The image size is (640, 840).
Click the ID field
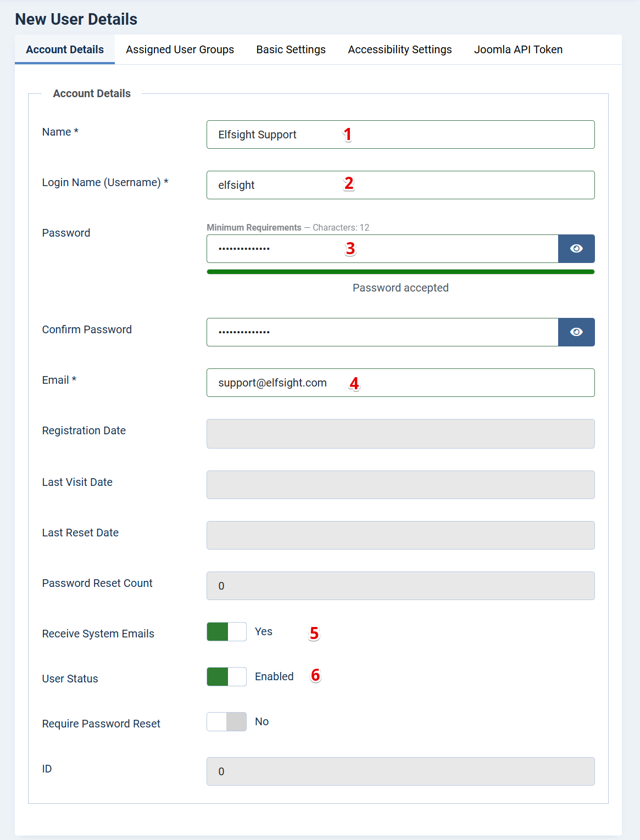point(400,771)
